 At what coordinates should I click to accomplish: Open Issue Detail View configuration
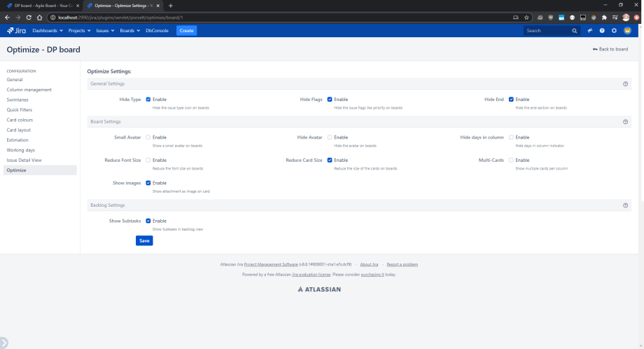pyautogui.click(x=24, y=160)
